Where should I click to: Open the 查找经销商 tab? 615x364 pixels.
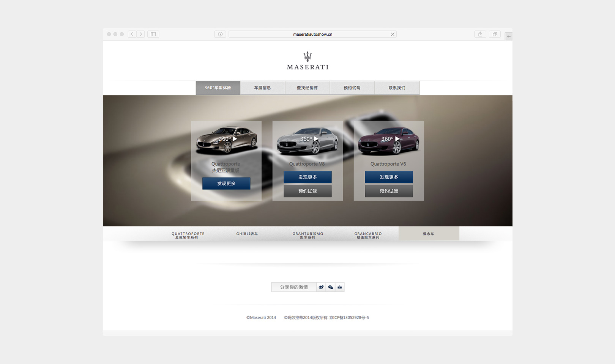pos(307,88)
